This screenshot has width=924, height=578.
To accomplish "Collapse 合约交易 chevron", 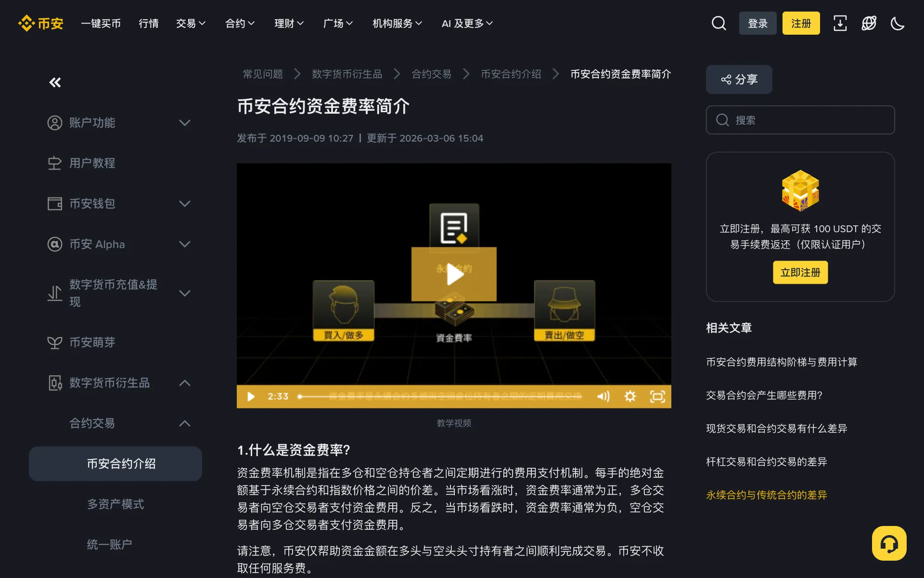I will pos(185,423).
